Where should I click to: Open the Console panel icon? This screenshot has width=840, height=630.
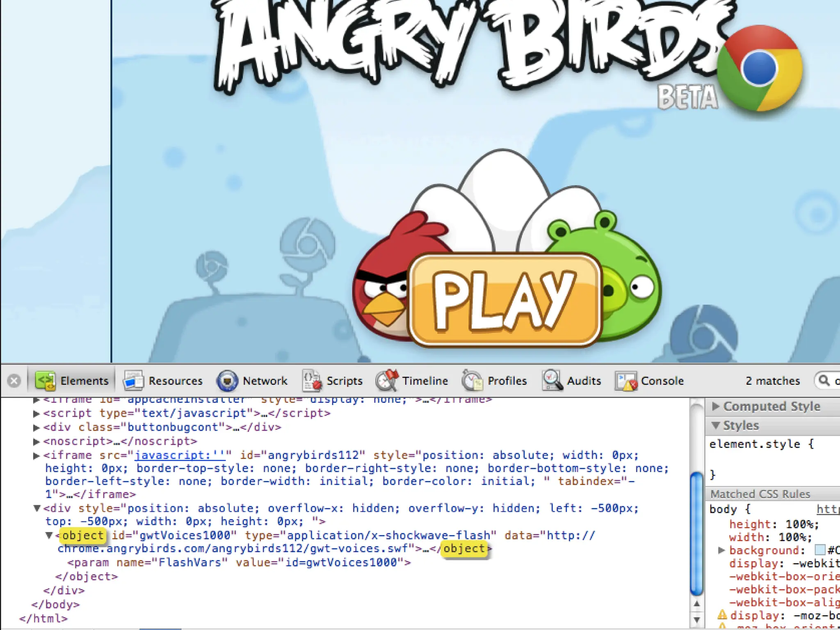click(x=626, y=381)
